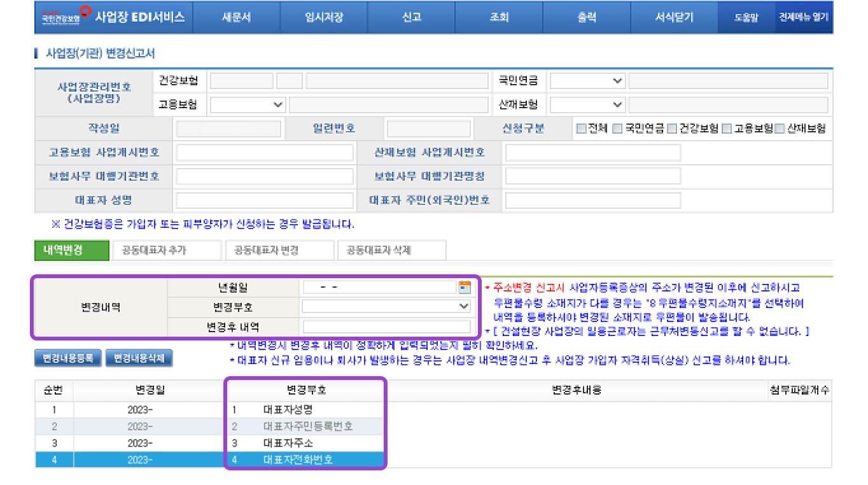Screen dimensions: 868x485
Task: Click the 변경내용삭제 button
Action: (139, 358)
